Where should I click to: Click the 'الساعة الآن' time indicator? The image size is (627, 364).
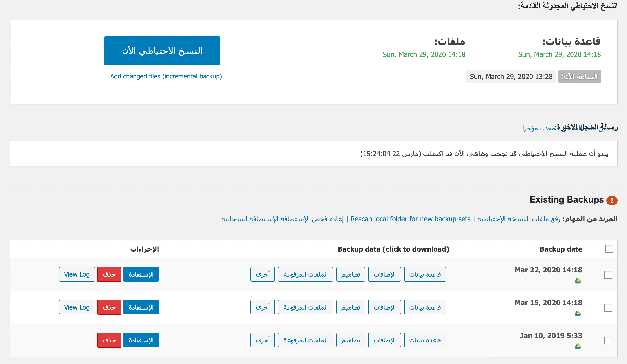[579, 77]
